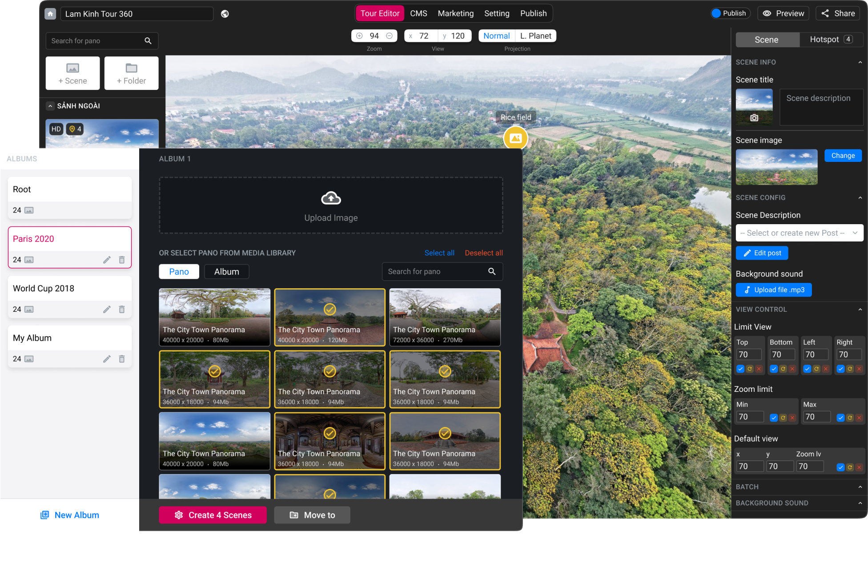Click the Move to folder icon button
Viewport: 868px width, 588px height.
[294, 515]
